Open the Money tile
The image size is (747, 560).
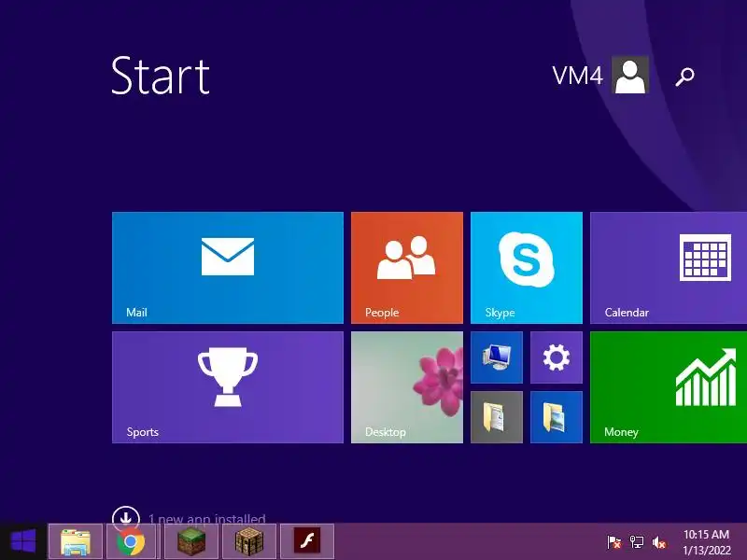tap(669, 387)
